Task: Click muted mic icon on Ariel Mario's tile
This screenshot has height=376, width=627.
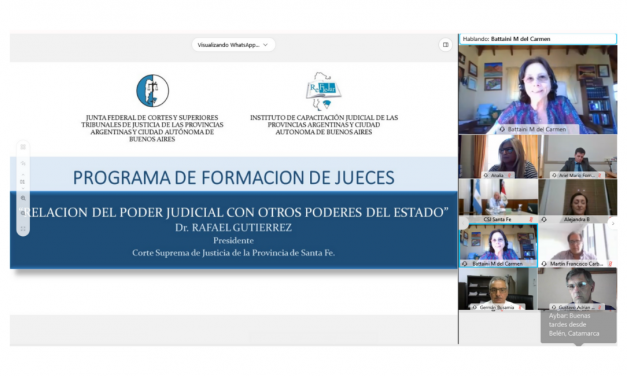Action: (x=599, y=175)
